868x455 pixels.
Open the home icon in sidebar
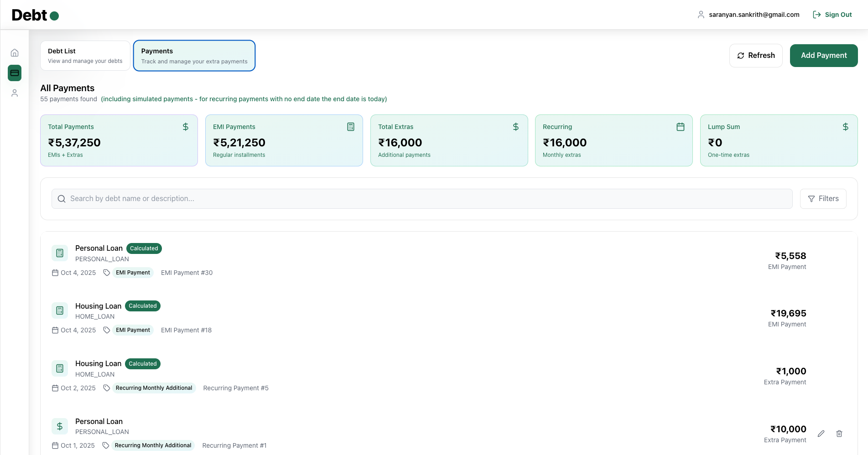pyautogui.click(x=15, y=53)
